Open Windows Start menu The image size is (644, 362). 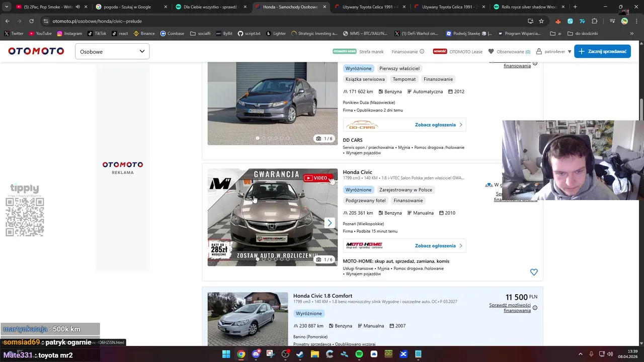coord(226,354)
